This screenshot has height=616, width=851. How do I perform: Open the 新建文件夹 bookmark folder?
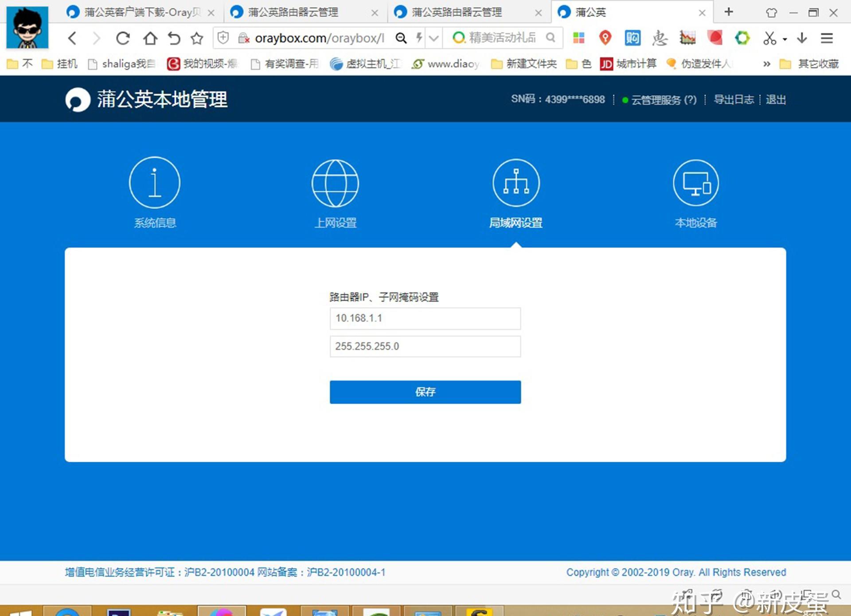pos(524,64)
